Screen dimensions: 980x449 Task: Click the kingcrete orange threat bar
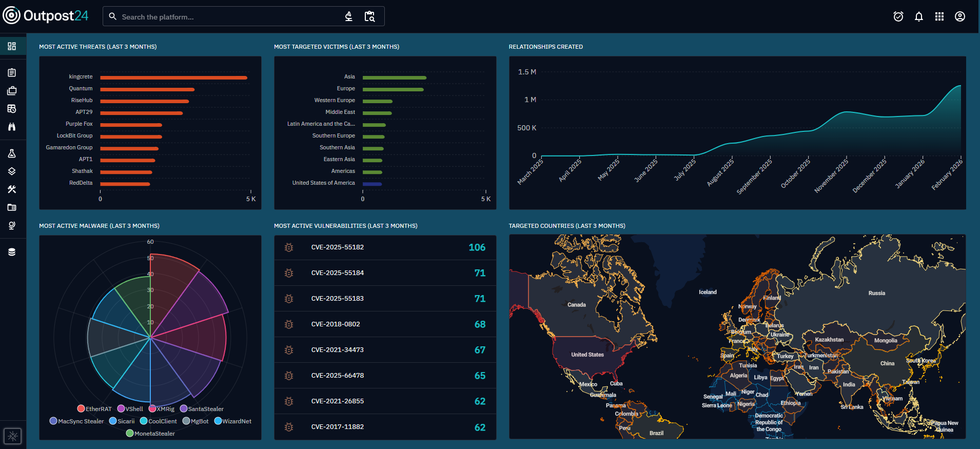click(173, 78)
